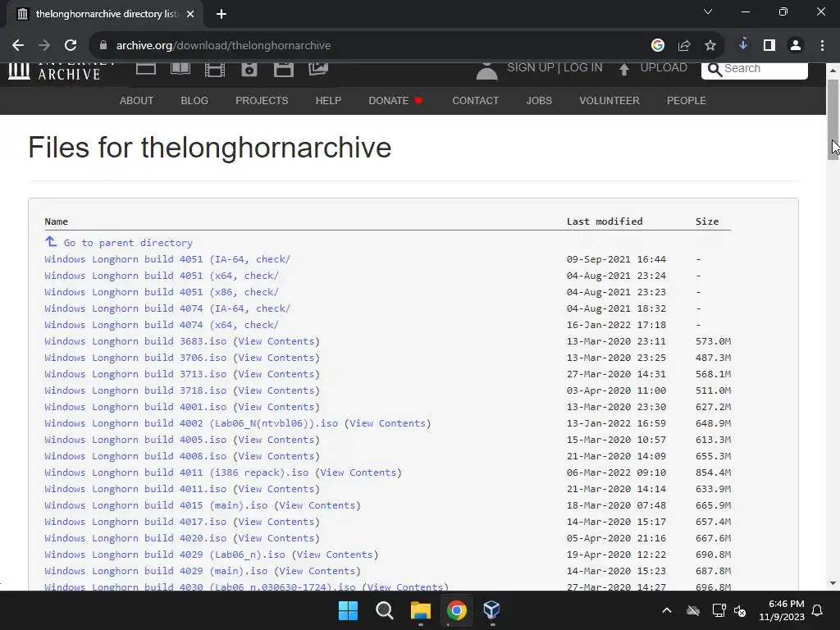The height and width of the screenshot is (630, 840).
Task: Click the page vertical scrollbar thumb
Action: coord(833,120)
